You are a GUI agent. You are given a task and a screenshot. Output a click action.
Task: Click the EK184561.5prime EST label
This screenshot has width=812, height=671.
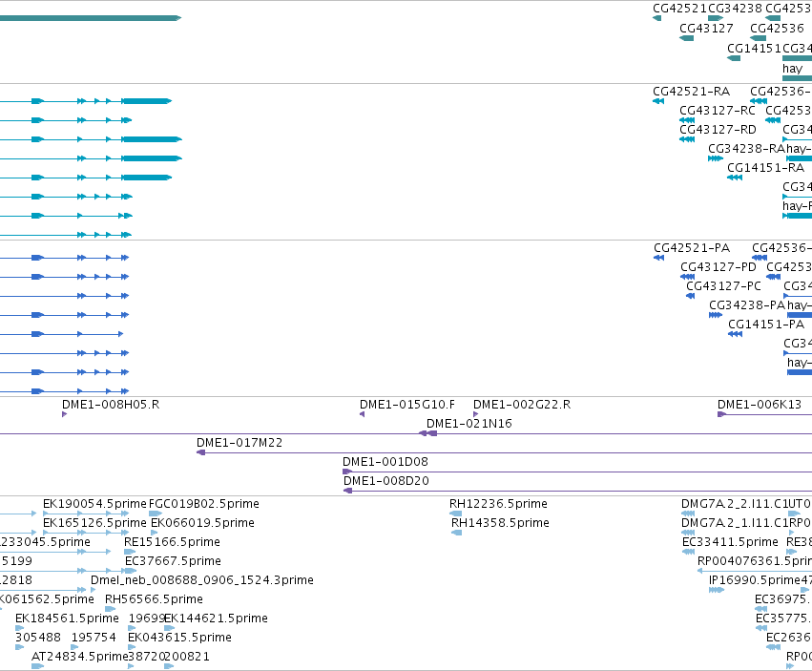coord(68,619)
